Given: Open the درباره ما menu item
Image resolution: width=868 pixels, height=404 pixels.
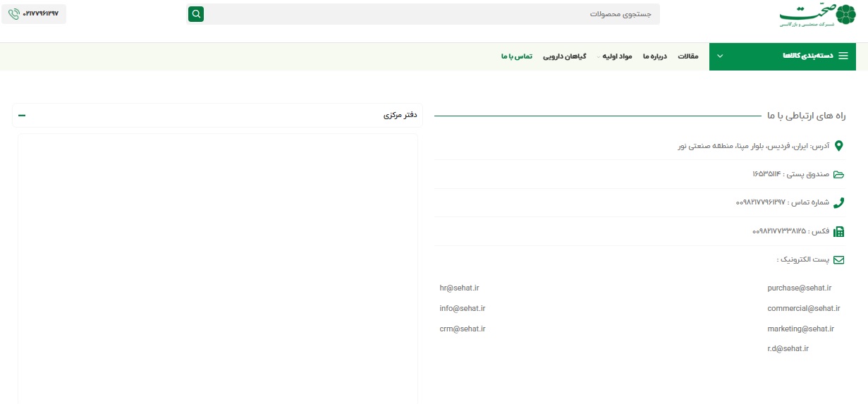Looking at the screenshot, I should [x=654, y=56].
